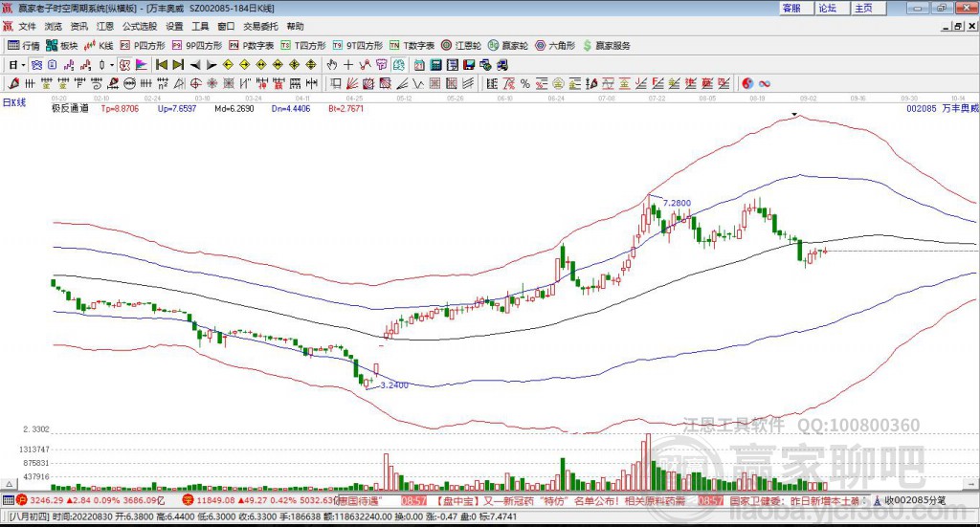Open the 板块 sector view
This screenshot has height=527, width=980.
(x=61, y=46)
